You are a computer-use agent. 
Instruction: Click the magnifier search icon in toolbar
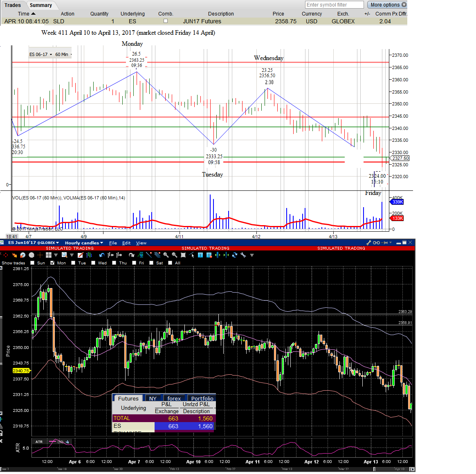point(64,255)
